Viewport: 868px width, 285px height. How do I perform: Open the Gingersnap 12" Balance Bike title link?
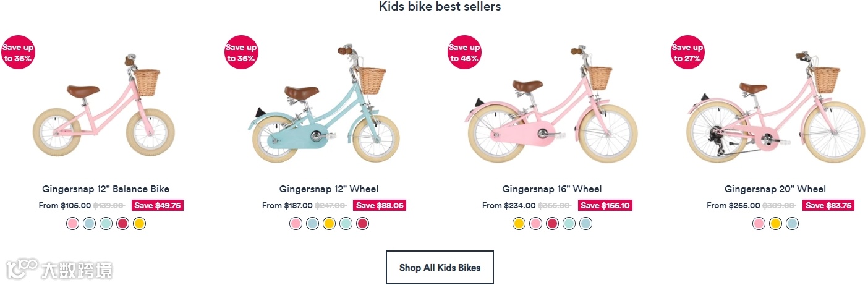[x=106, y=189]
